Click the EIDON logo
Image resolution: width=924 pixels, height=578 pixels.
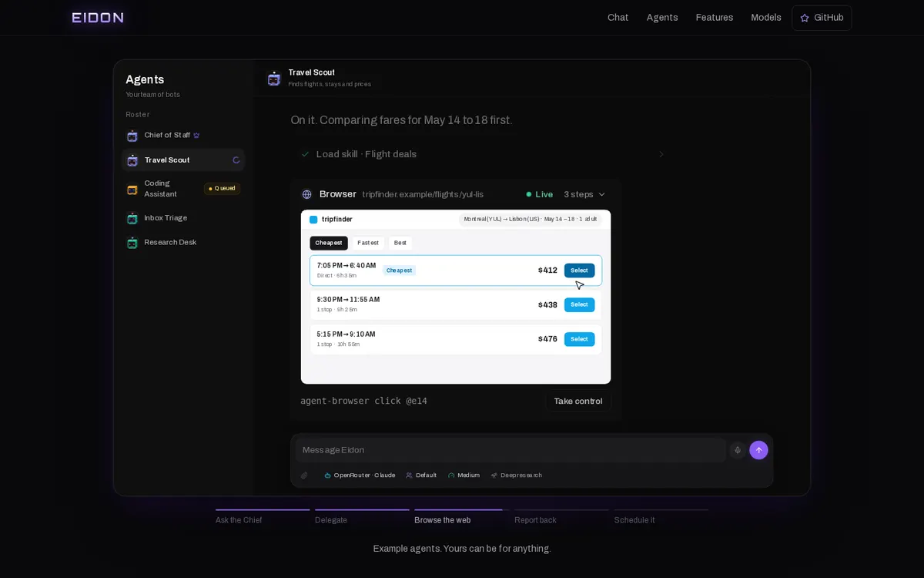click(98, 18)
